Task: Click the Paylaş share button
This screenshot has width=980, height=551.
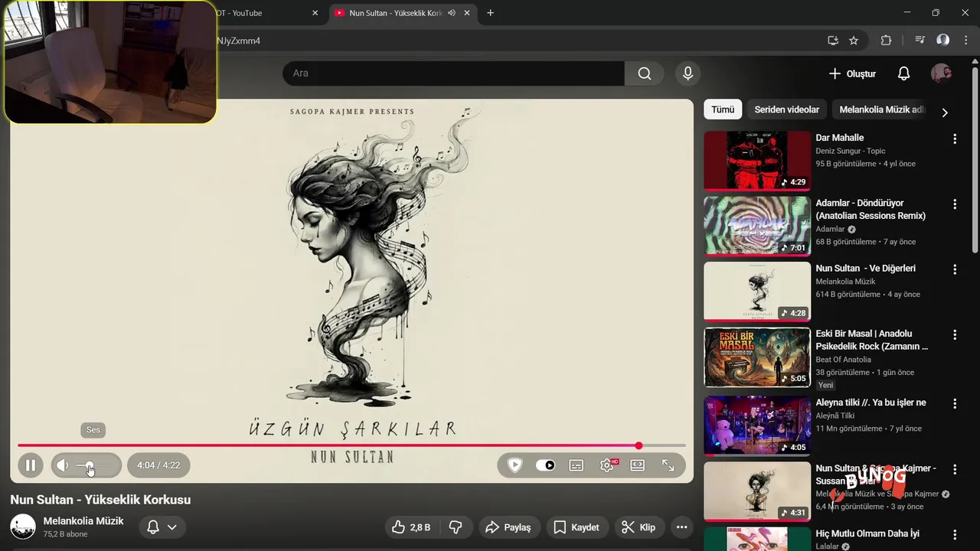Action: click(508, 527)
